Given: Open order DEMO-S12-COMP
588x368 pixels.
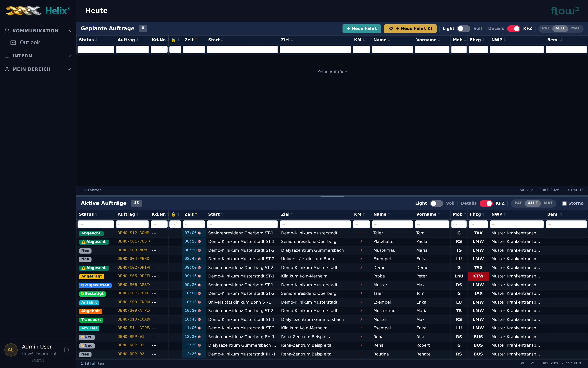Looking at the screenshot, I should (133, 233).
